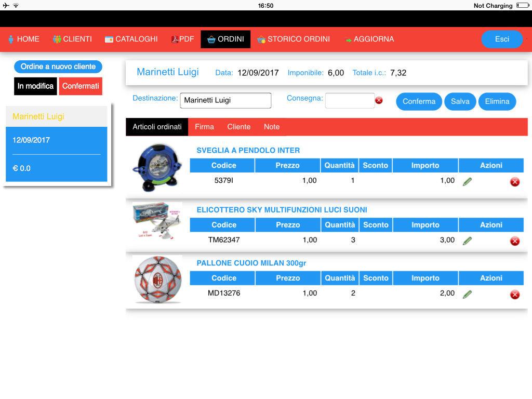The image size is (532, 399).
Task: Click code 5379I cell
Action: [x=223, y=180]
